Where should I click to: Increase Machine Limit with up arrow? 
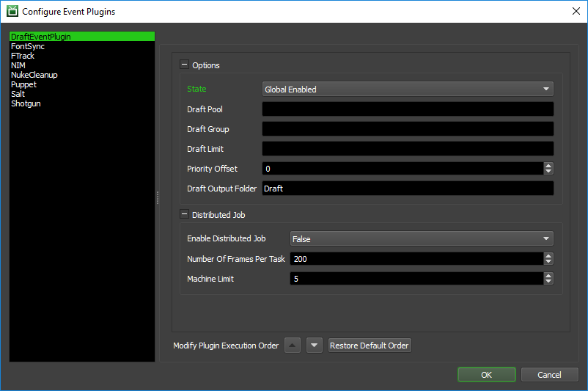tap(548, 275)
